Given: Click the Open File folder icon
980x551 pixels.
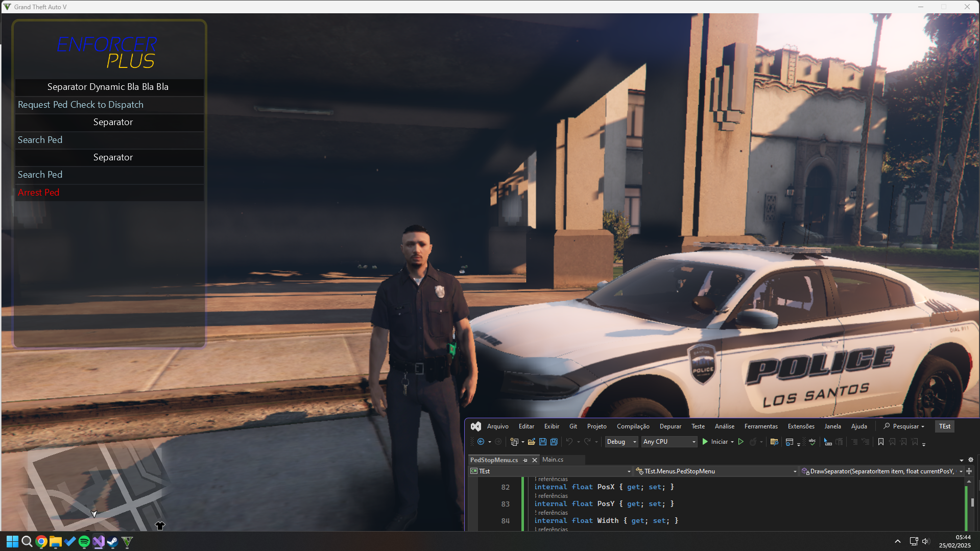Looking at the screenshot, I should click(x=531, y=442).
